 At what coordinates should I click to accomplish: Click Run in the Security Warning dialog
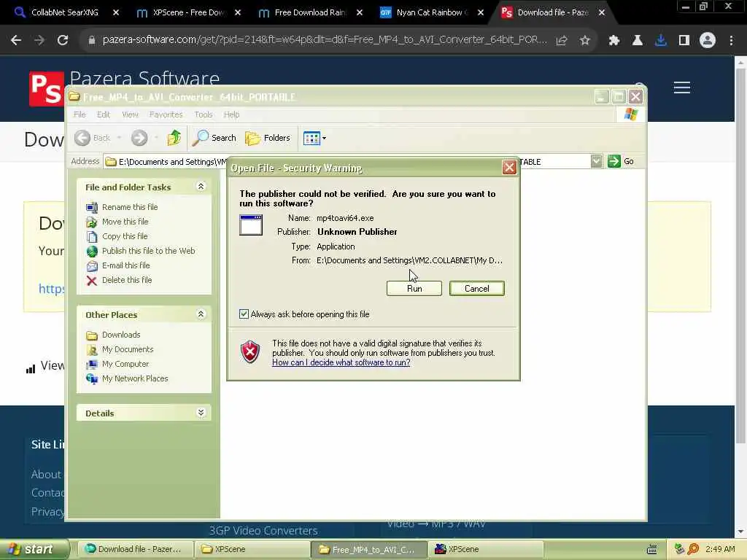(414, 289)
